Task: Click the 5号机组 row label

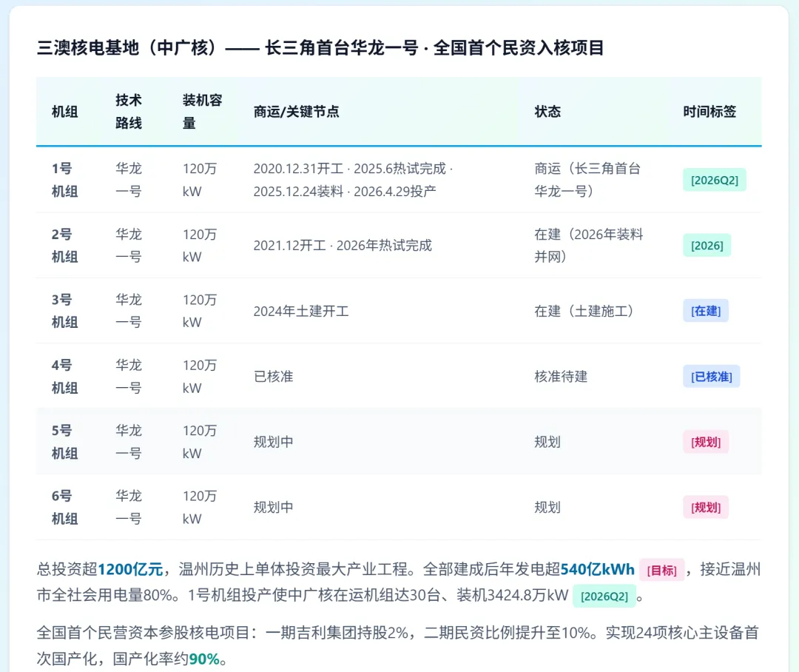Action: coord(64,442)
